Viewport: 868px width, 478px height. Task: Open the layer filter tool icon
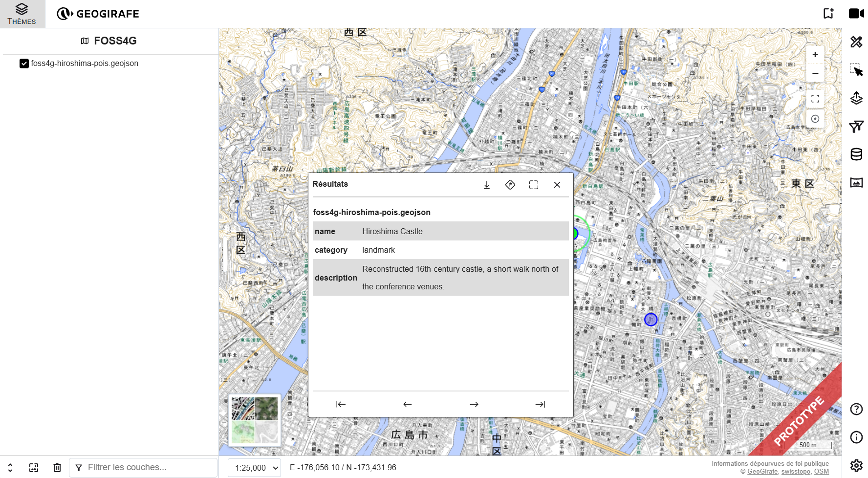(x=856, y=127)
